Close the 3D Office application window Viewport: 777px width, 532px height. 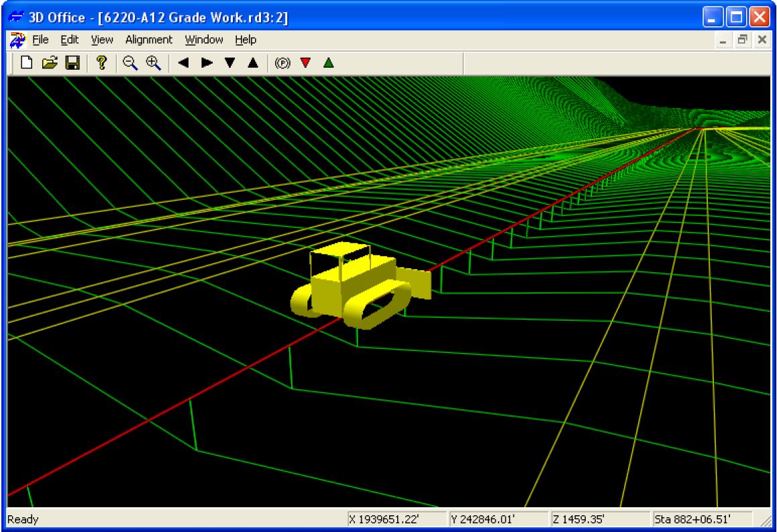coord(759,17)
